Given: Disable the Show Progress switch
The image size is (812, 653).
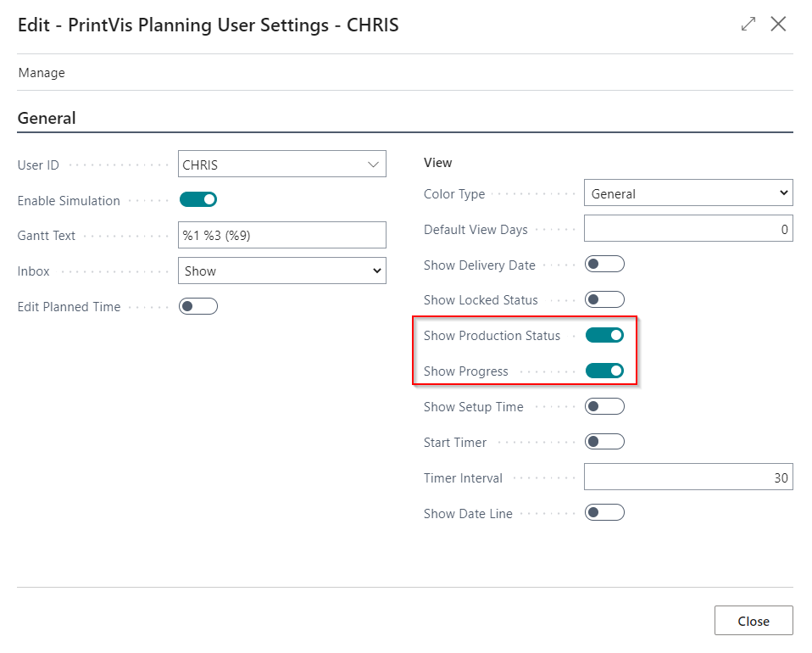Looking at the screenshot, I should [604, 371].
